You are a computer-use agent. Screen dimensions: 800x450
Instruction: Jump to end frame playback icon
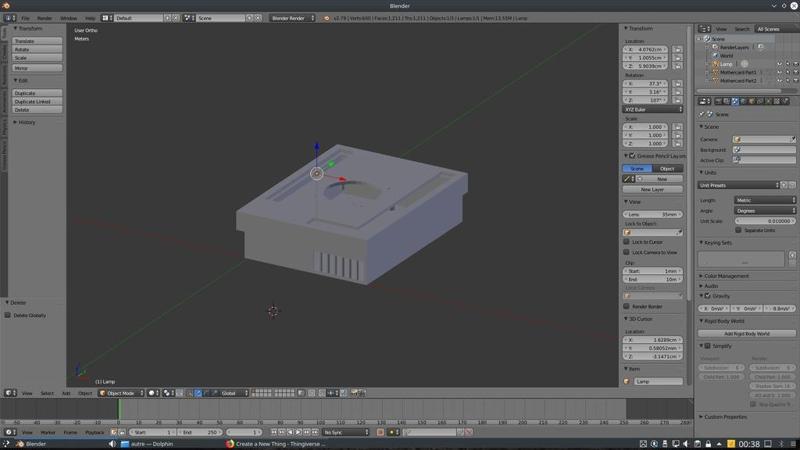pos(315,432)
